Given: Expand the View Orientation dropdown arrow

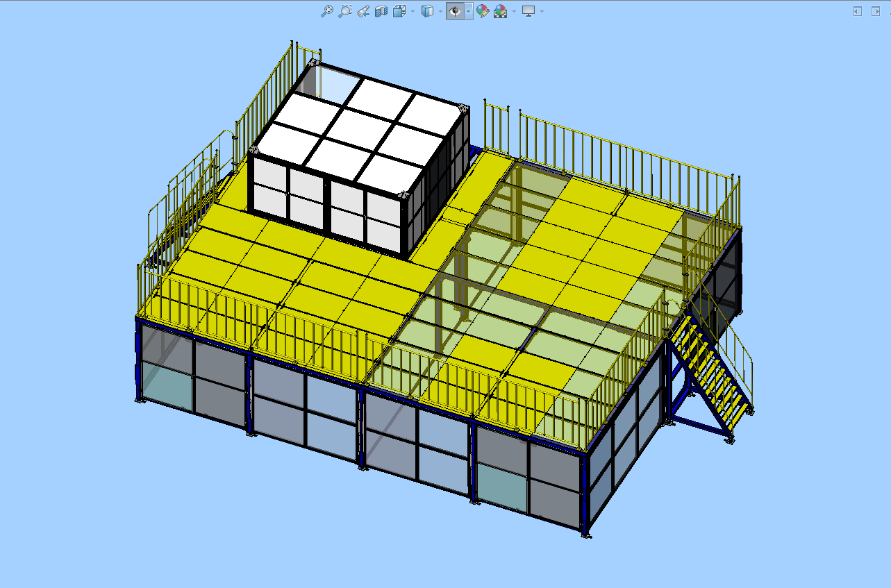Looking at the screenshot, I should pyautogui.click(x=413, y=11).
